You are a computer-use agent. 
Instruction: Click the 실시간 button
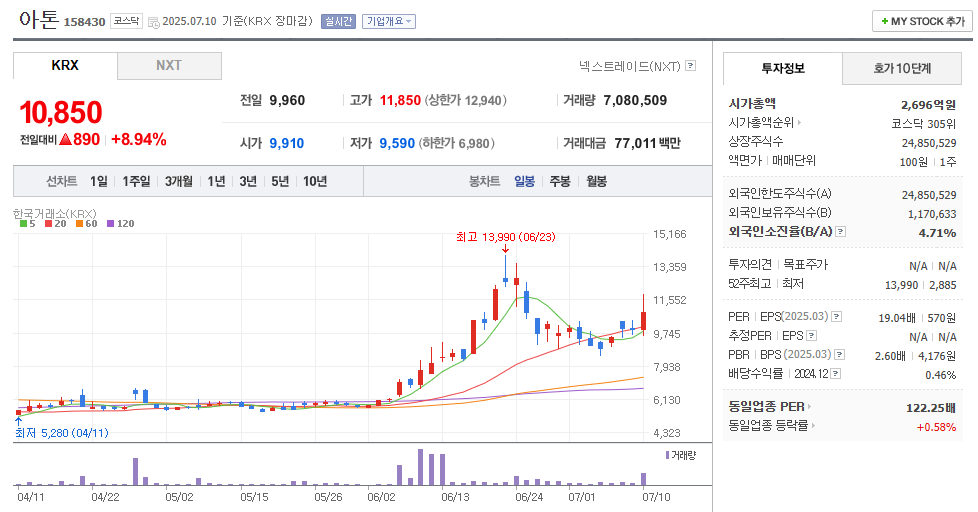pos(338,21)
